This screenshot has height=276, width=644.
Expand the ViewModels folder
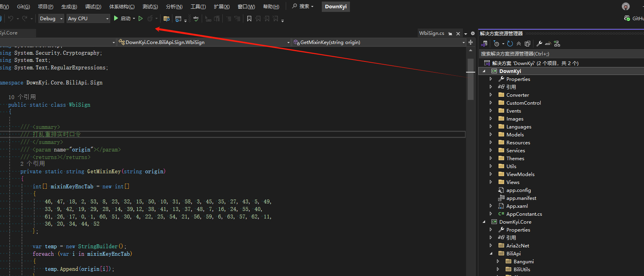(491, 174)
